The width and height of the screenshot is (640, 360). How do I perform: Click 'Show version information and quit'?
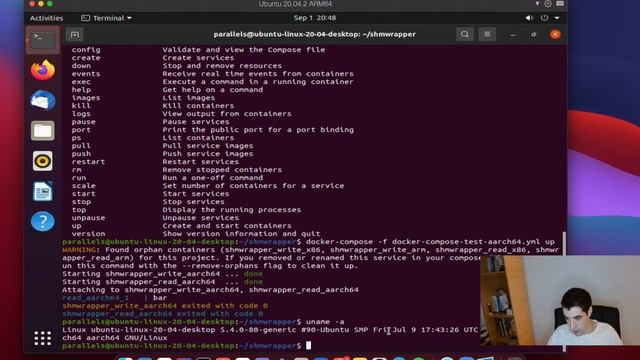click(x=241, y=234)
